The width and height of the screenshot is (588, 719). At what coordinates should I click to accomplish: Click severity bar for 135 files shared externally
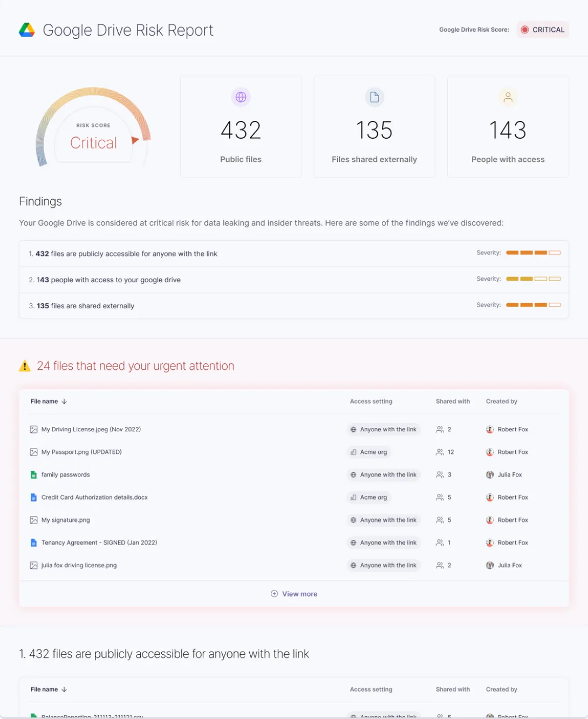[534, 305]
